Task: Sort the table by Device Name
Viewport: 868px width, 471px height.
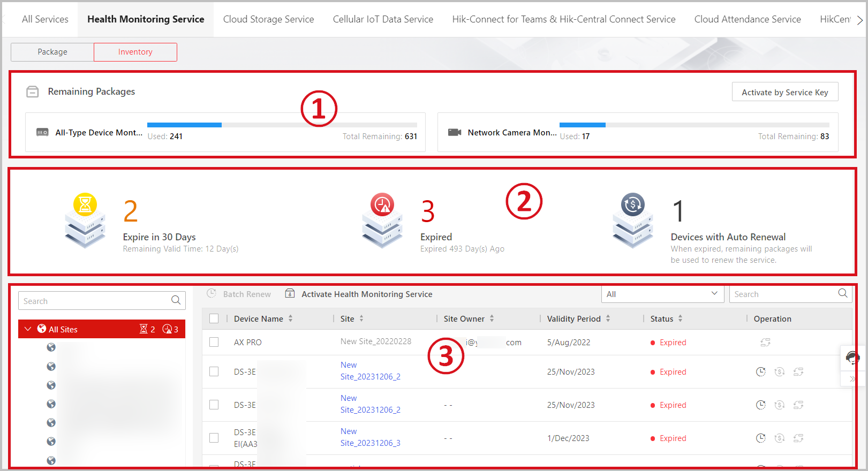Action: (291, 318)
